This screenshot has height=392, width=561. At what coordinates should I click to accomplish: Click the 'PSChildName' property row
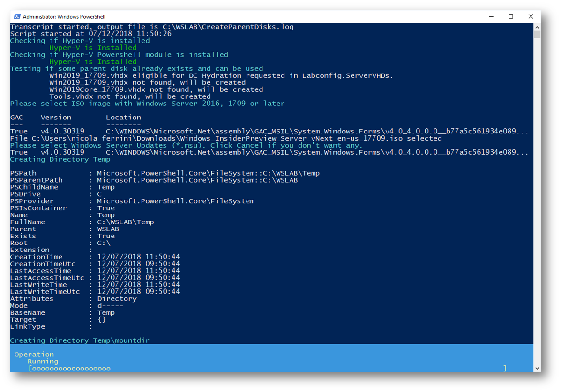click(x=62, y=187)
